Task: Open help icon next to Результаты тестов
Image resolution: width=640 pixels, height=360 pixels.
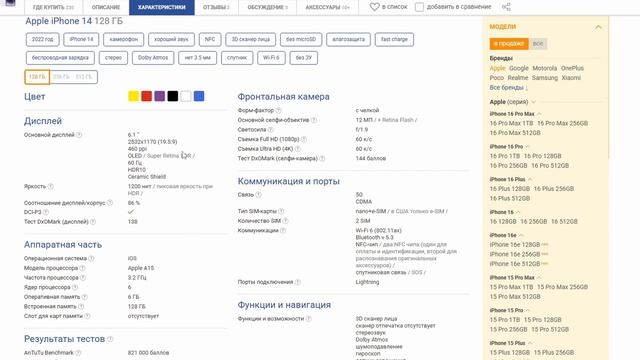Action: [x=110, y=339]
